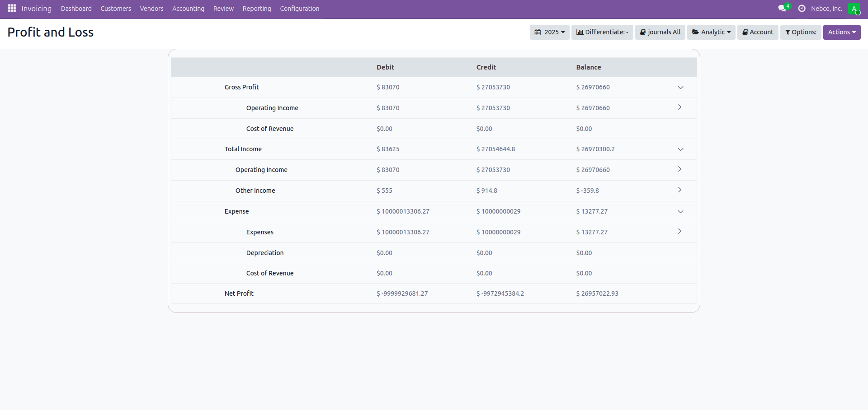Open the Analytic filter dropdown

[x=711, y=32]
